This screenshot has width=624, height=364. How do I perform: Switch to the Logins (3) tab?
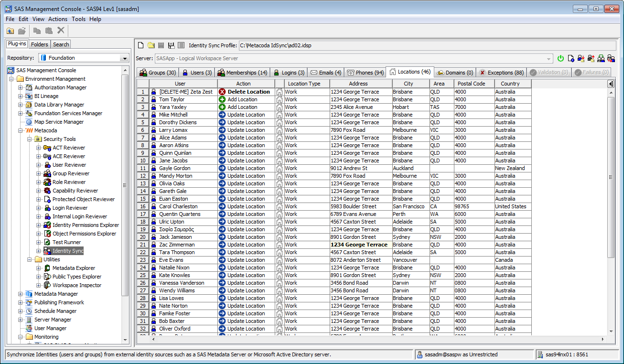289,73
